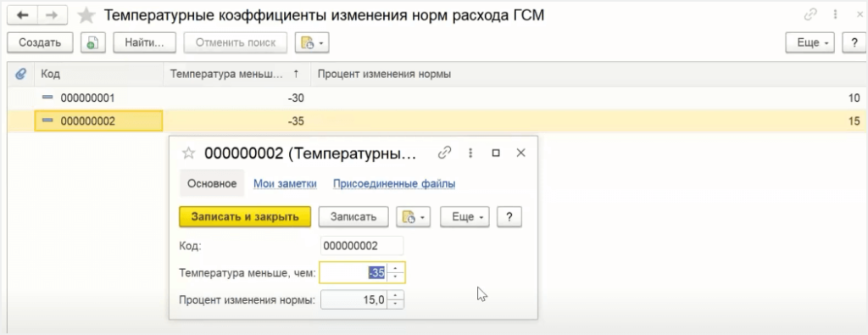Click Записать button in dialog
The width and height of the screenshot is (868, 335).
(x=353, y=217)
